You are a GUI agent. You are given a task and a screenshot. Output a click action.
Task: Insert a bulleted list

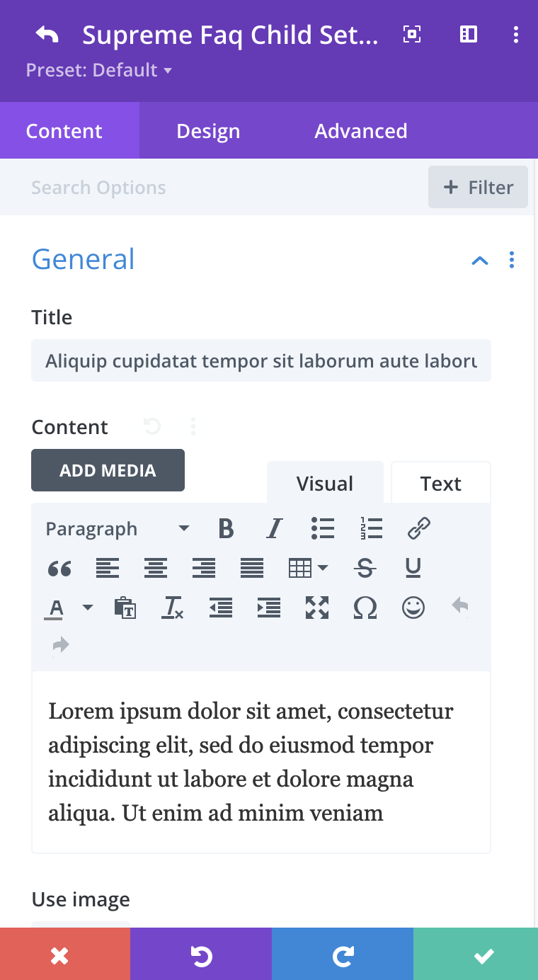coord(322,529)
